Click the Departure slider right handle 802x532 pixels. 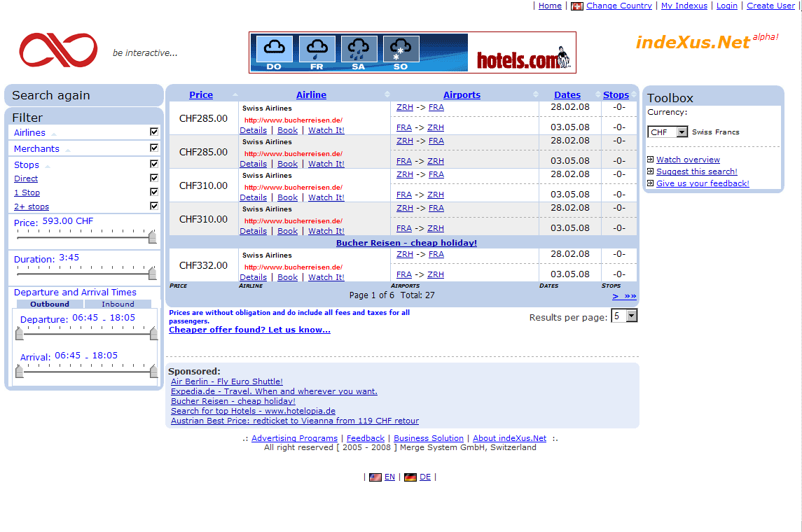[x=153, y=334]
